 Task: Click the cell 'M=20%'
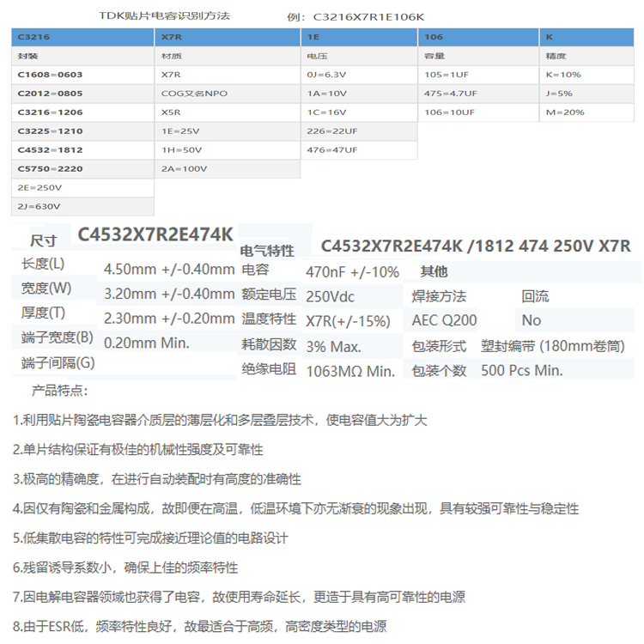587,112
